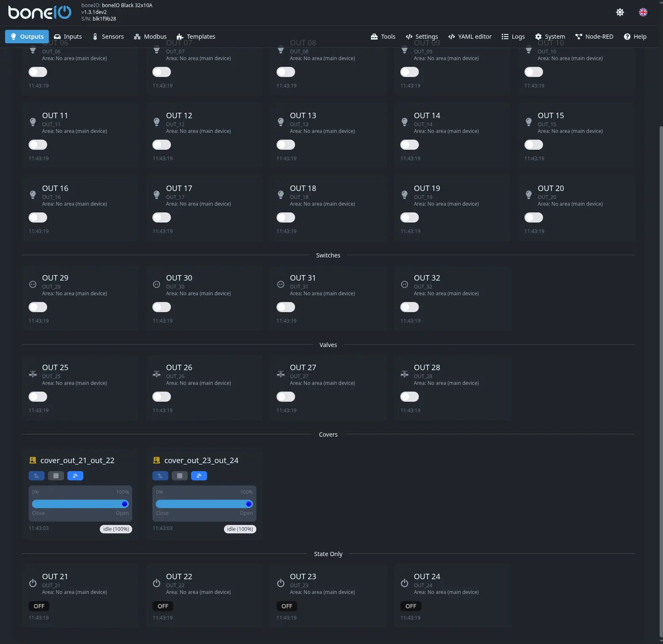663x644 pixels.
Task: Open the YAML editor
Action: coord(470,37)
